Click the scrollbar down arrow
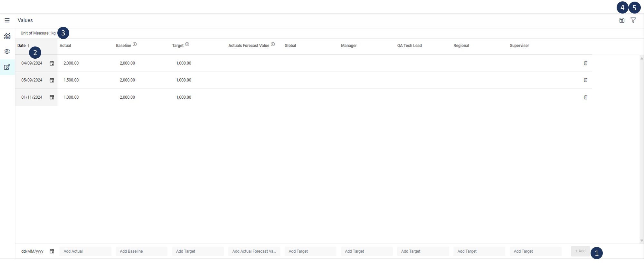The width and height of the screenshot is (644, 263). coord(642,240)
